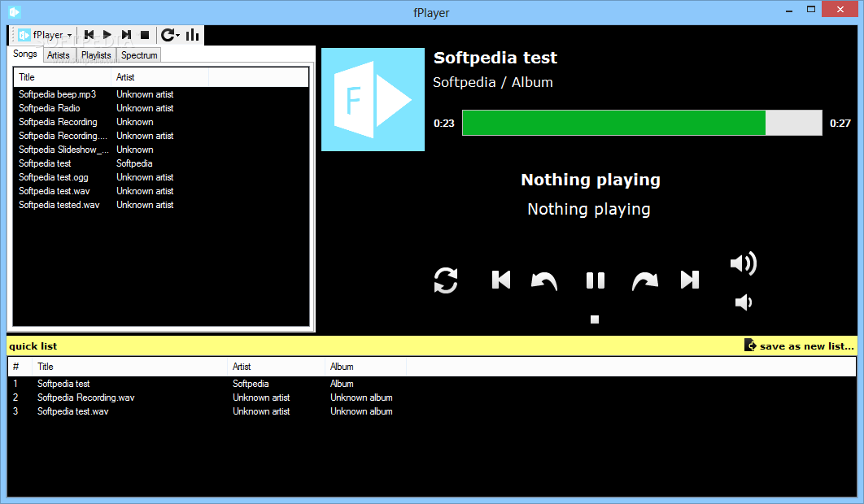
Task: Click the # column header in quick list
Action: [20, 367]
